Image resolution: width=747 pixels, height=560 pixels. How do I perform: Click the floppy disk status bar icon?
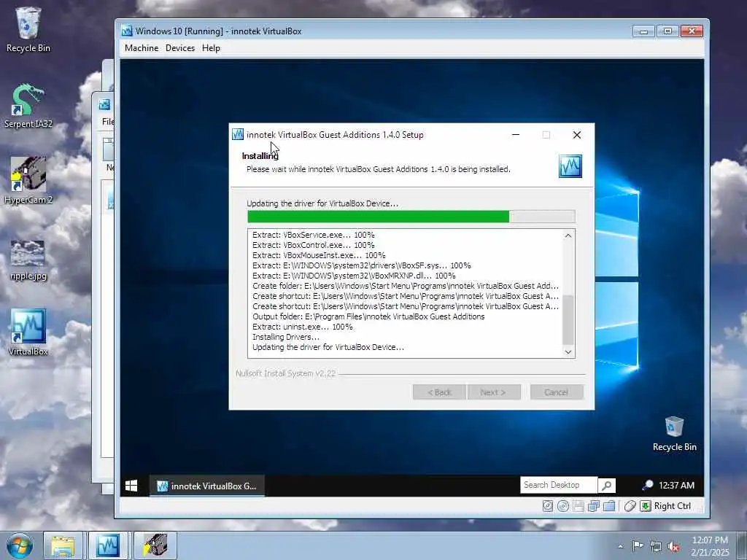pyautogui.click(x=578, y=506)
